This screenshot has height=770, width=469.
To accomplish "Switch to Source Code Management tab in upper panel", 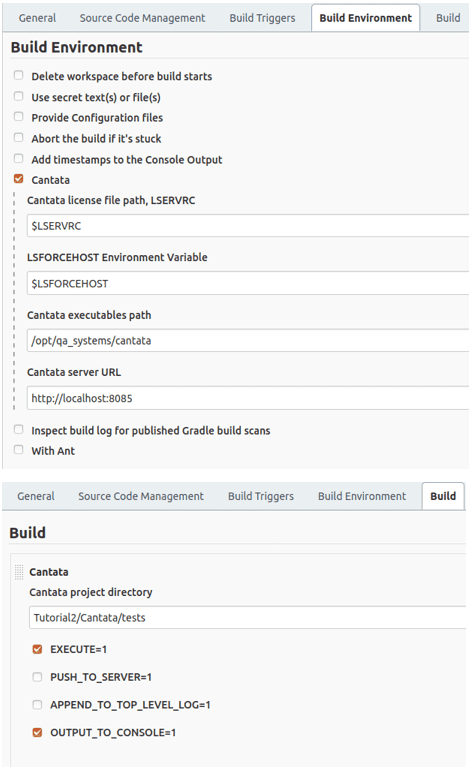I will tap(142, 18).
